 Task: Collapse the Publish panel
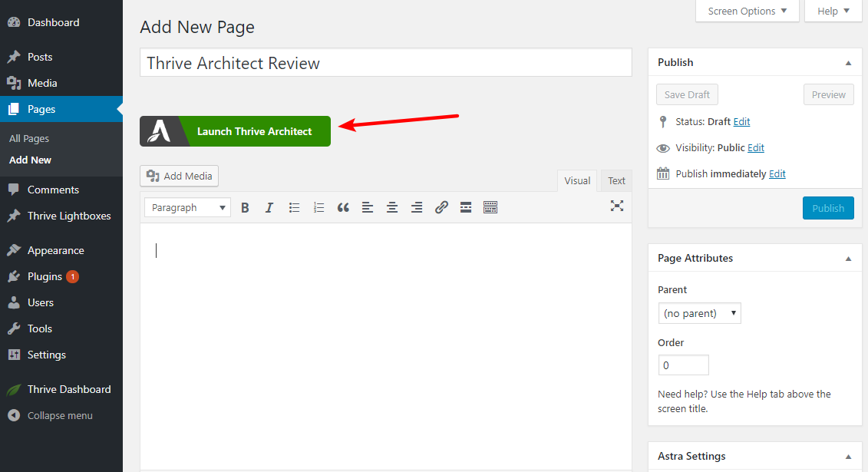pos(848,63)
